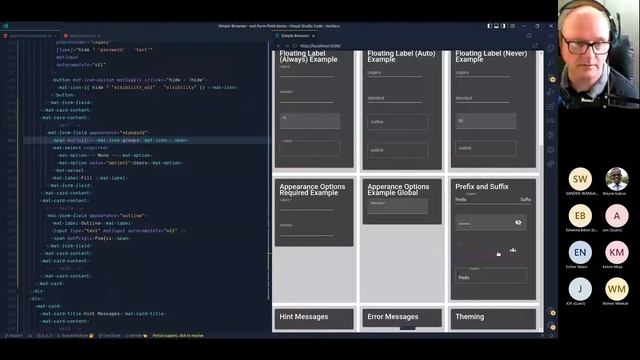This screenshot has height=360, width=640.
Task: Click standard field in Floating Label (Never) card
Action: coord(482,98)
